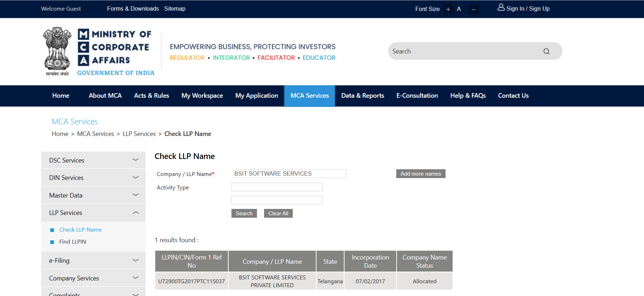Click the Add more names button
Image resolution: width=644 pixels, height=296 pixels.
point(421,173)
